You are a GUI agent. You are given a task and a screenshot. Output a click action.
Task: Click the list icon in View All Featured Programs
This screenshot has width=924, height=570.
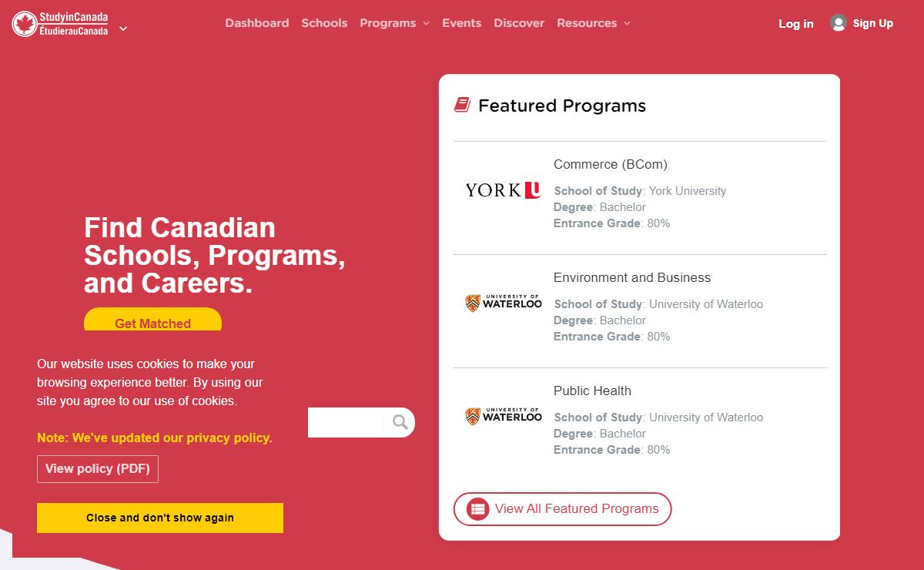click(478, 509)
